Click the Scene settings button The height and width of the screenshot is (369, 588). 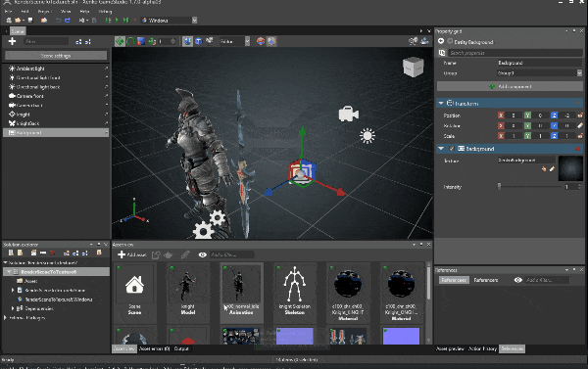56,56
